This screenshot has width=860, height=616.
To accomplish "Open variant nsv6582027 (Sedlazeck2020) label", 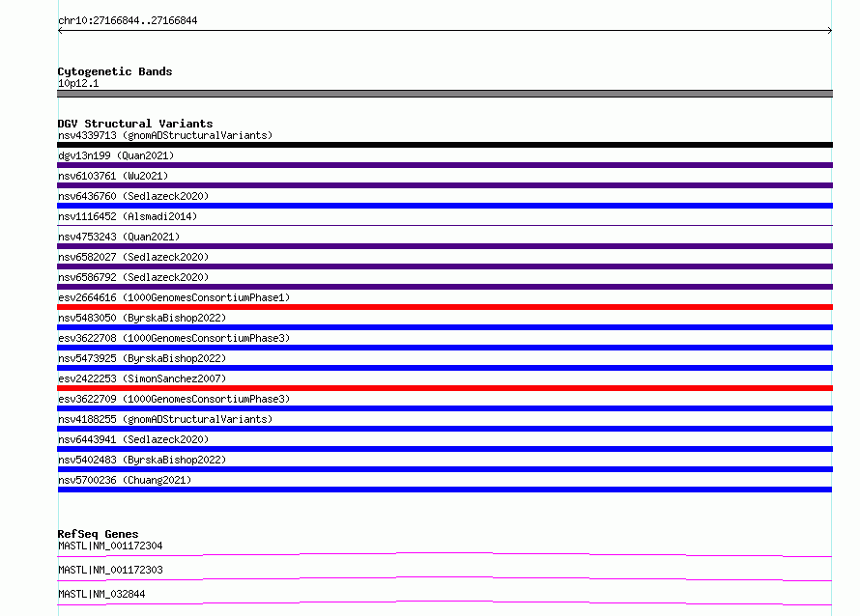I will [x=133, y=257].
